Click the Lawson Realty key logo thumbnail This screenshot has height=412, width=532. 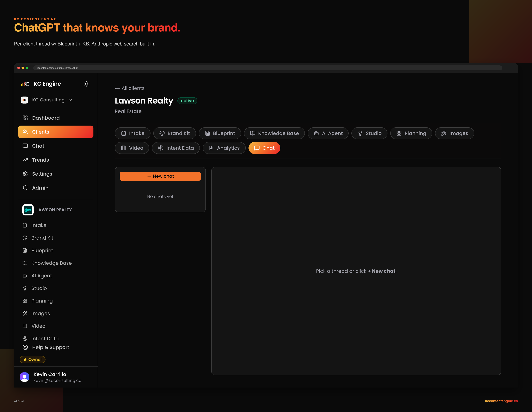(28, 210)
